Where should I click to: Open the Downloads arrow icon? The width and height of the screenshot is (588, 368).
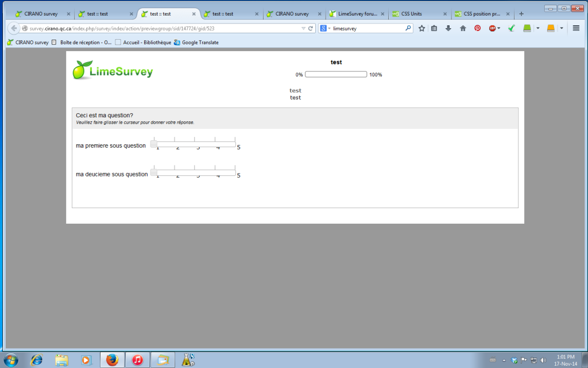click(448, 28)
